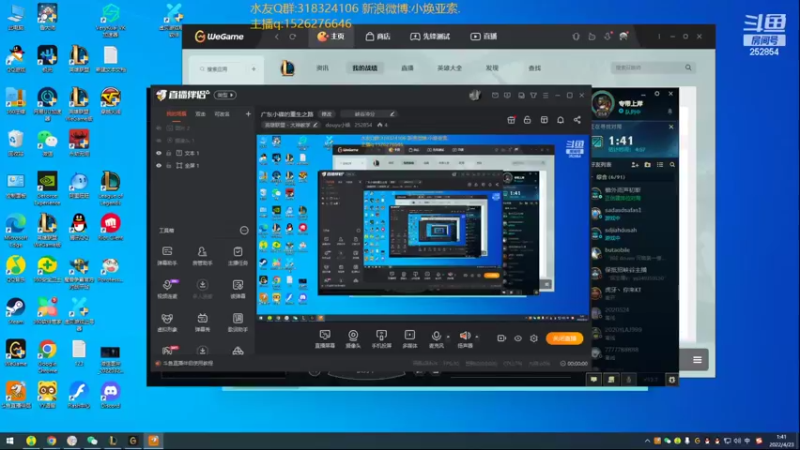Add 直播屏幕 screen capture source
The width and height of the screenshot is (800, 450).
point(324,339)
